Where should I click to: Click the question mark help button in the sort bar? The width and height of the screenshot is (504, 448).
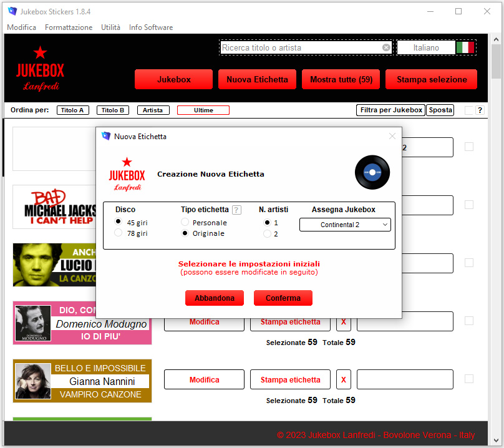(480, 110)
